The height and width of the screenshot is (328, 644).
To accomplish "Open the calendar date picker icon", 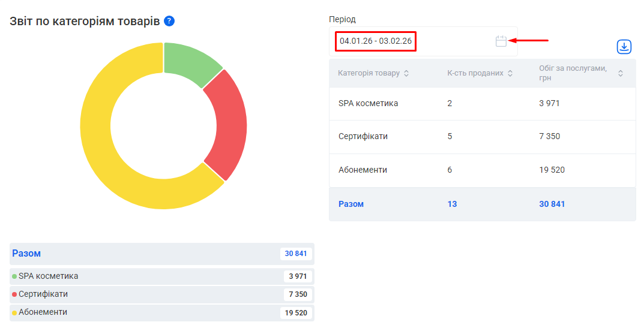I will coord(501,41).
